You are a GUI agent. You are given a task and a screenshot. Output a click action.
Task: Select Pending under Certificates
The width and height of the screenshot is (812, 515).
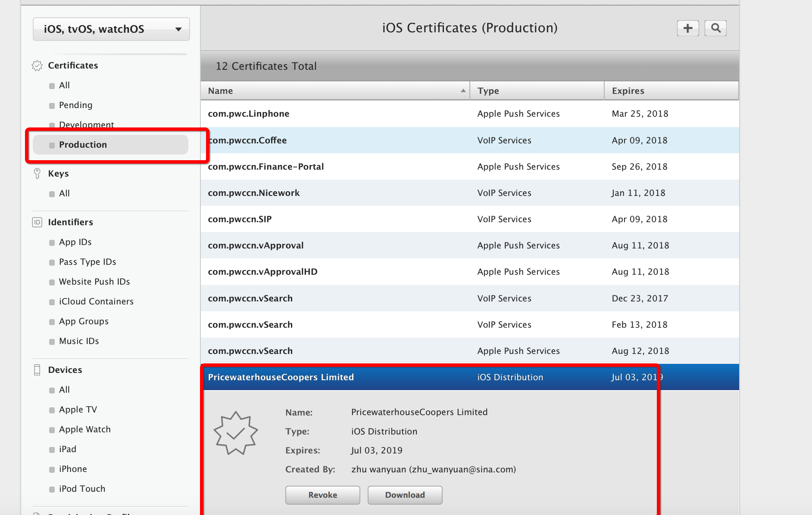pos(75,105)
